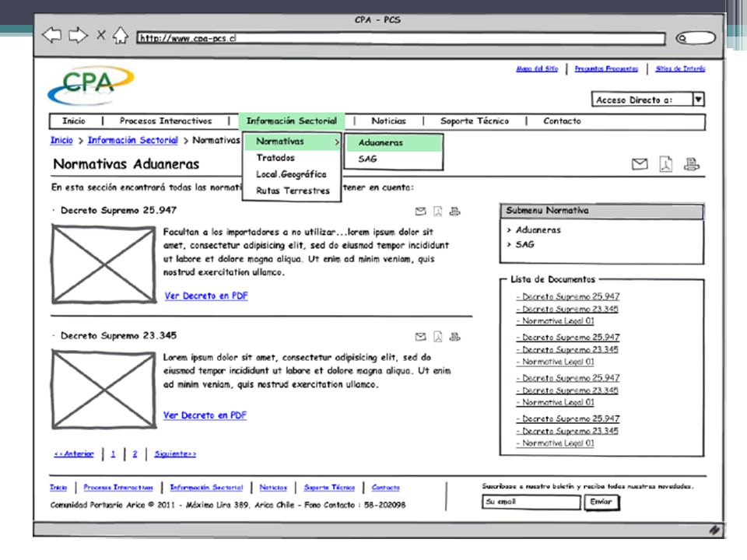The width and height of the screenshot is (747, 560).
Task: Click the Inicio breadcrumb link
Action: (61, 140)
